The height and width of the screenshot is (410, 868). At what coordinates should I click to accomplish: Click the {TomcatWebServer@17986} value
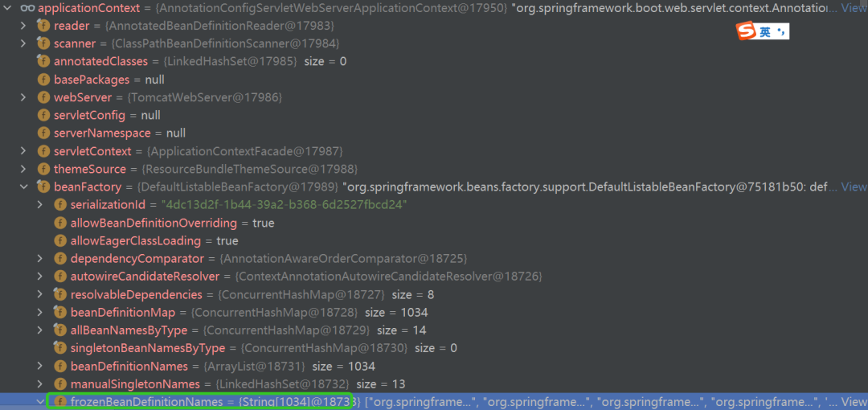pyautogui.click(x=205, y=97)
